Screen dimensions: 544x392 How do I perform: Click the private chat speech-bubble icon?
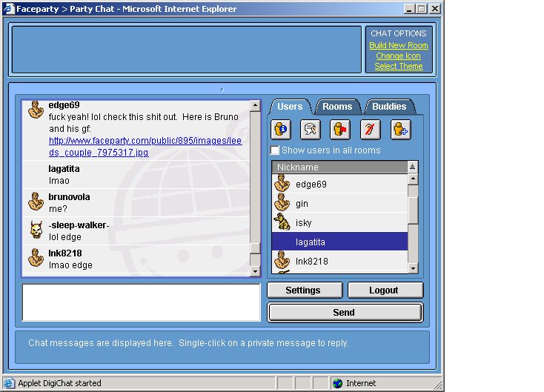(x=311, y=130)
